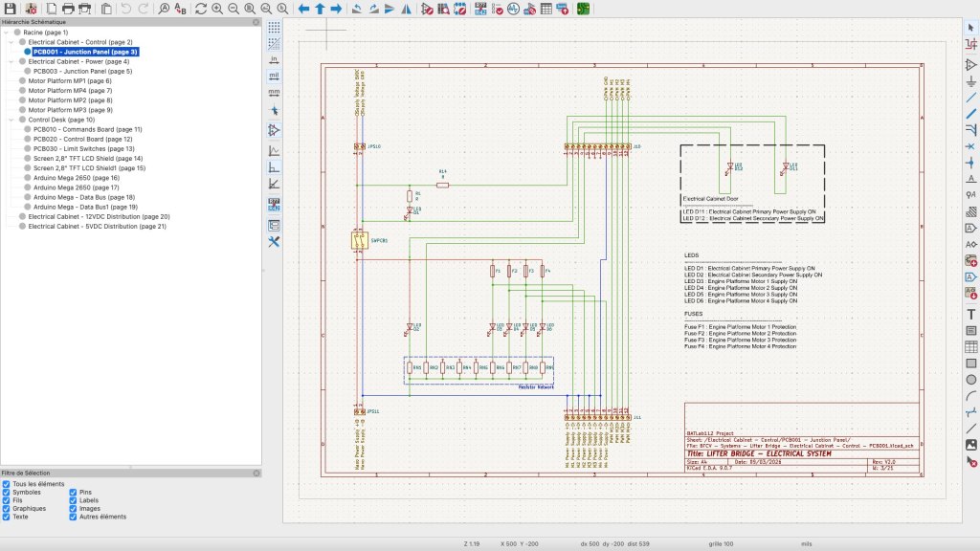The height and width of the screenshot is (551, 980).
Task: Close the Hiérarchie Schématique panel
Action: [x=256, y=20]
